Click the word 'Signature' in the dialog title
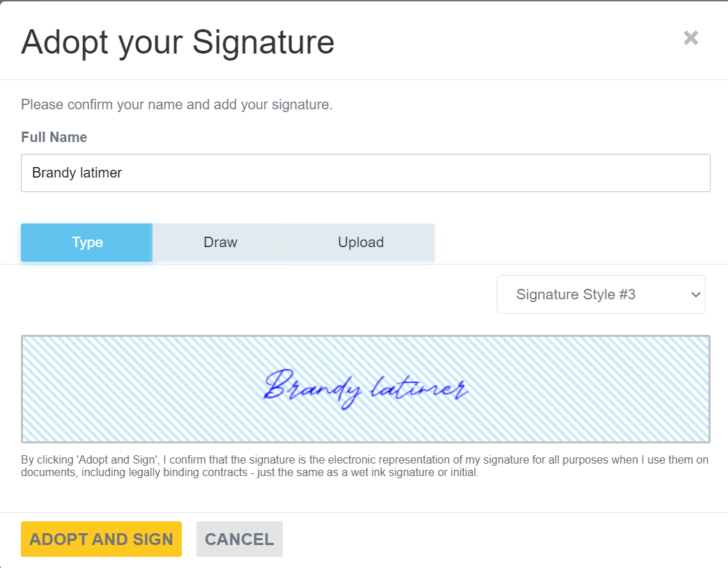Viewport: 728px width, 568px height. pyautogui.click(x=263, y=43)
